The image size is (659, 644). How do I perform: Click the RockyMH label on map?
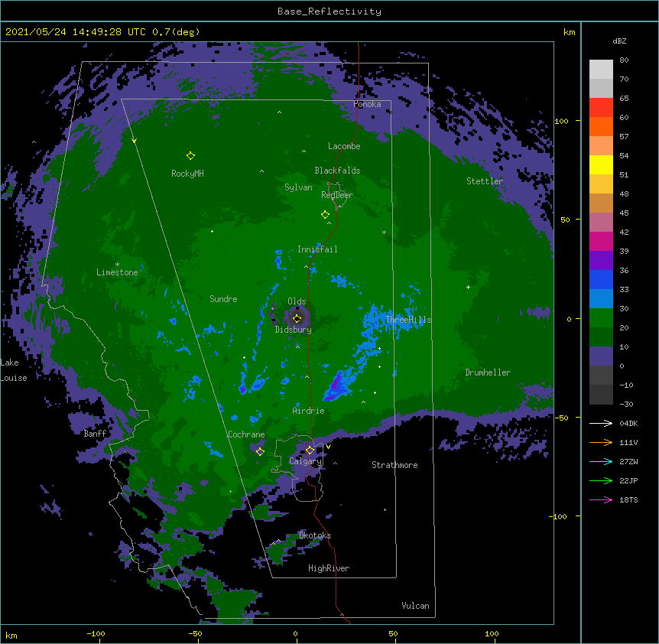pyautogui.click(x=187, y=174)
